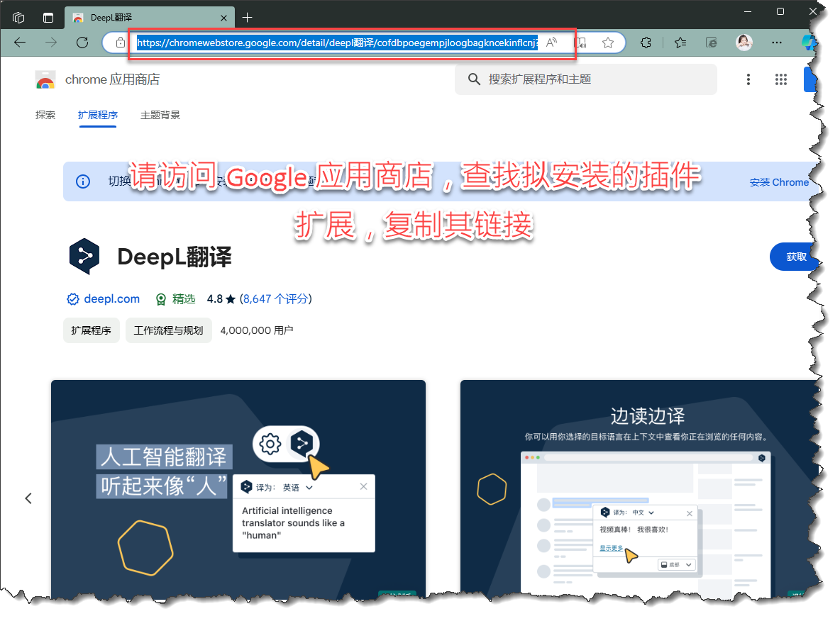Open the user profile avatar

(744, 43)
